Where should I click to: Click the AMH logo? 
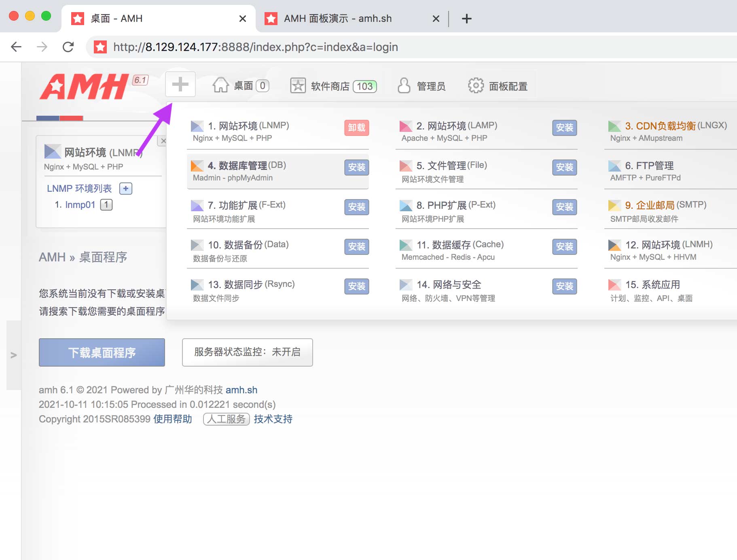[84, 87]
